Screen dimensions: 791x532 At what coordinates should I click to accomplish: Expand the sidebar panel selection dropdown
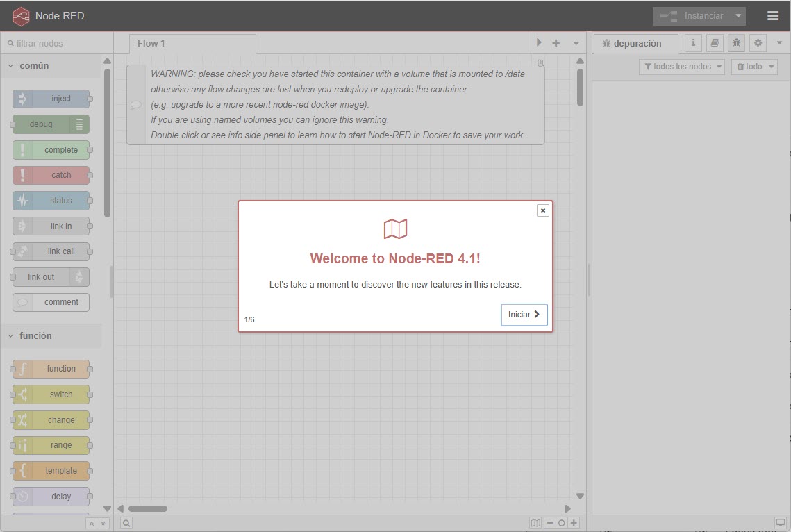point(779,42)
